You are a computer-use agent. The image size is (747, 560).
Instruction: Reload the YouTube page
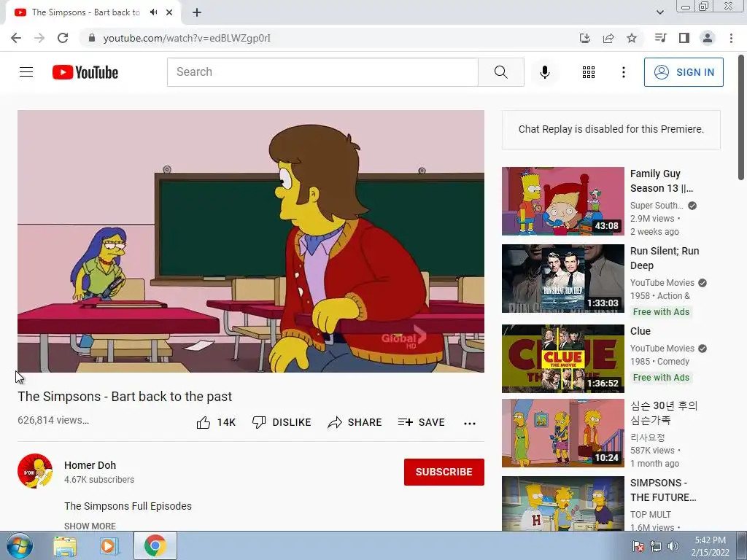tap(63, 38)
